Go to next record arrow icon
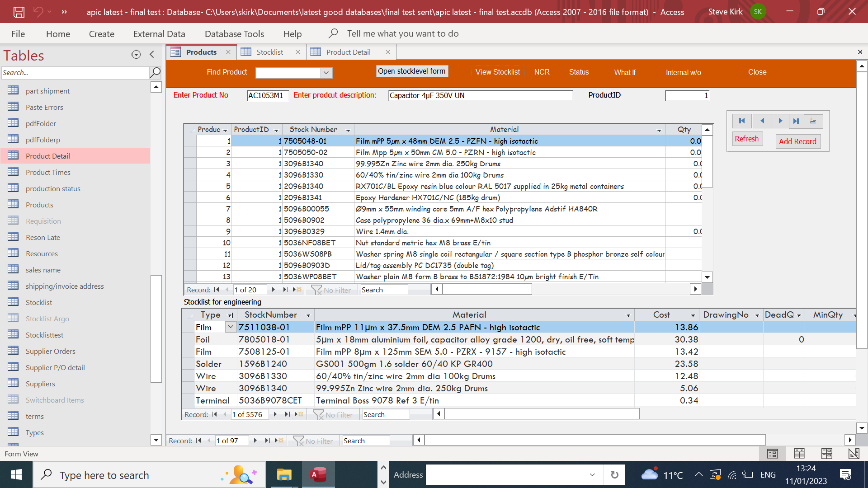The height and width of the screenshot is (488, 868). click(x=780, y=121)
